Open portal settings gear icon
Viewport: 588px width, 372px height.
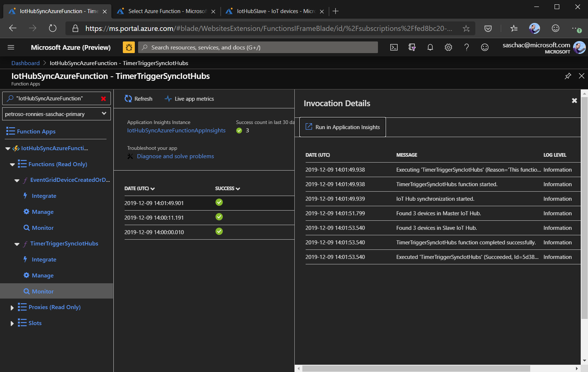(448, 47)
